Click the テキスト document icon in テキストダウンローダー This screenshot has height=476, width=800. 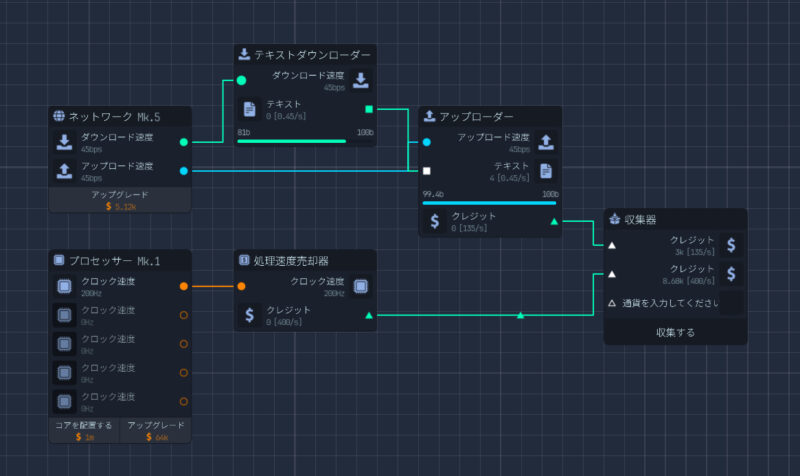point(250,109)
